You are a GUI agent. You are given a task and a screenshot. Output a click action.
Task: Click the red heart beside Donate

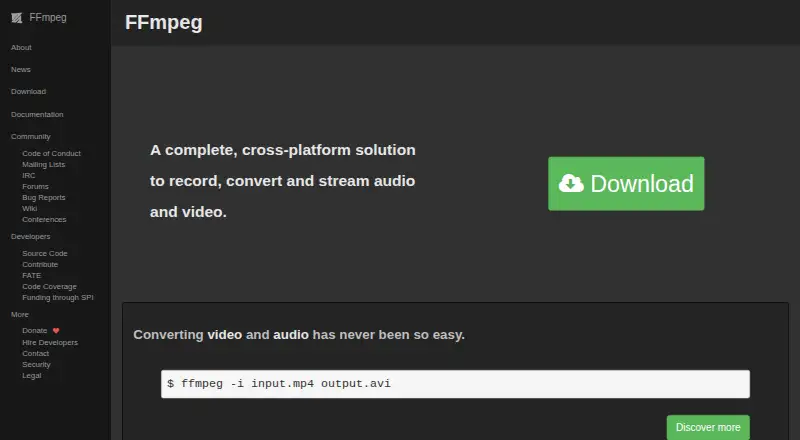pos(56,331)
